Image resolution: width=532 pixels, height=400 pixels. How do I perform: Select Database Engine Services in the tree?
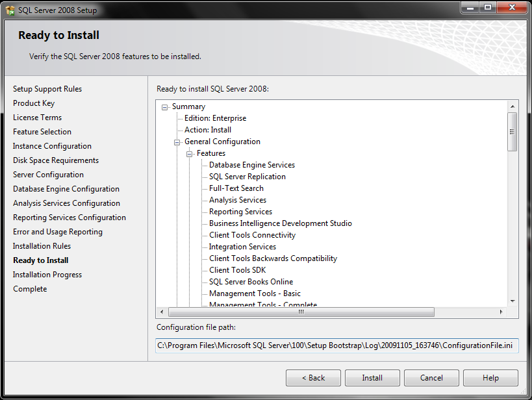point(252,165)
